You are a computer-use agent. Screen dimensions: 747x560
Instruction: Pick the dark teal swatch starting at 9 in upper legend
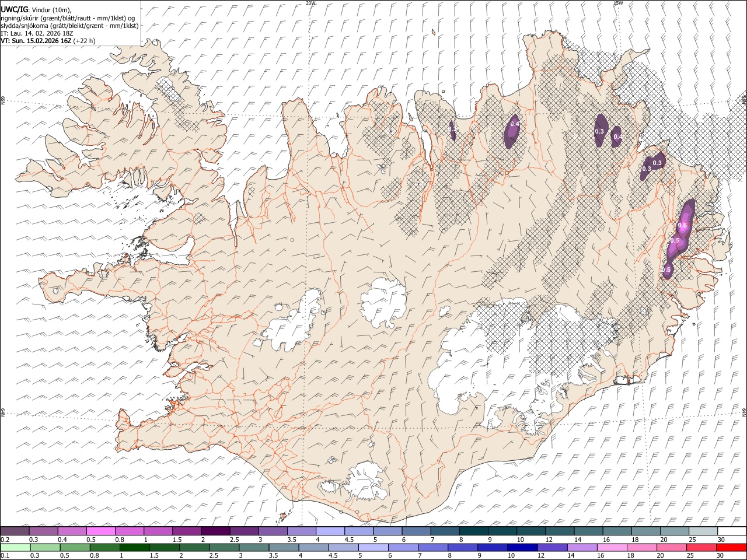[x=502, y=531]
